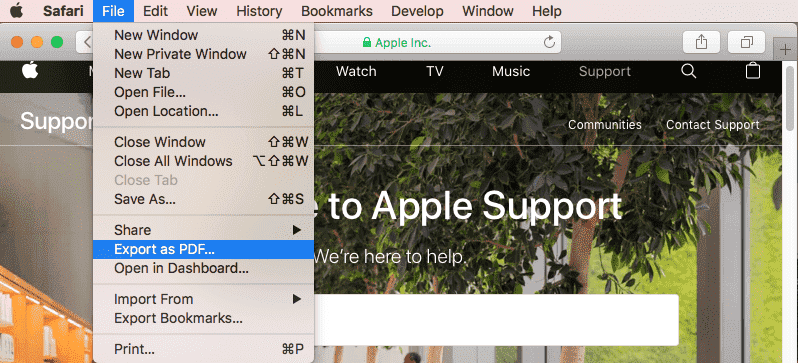Choose Print… menu entry

(203, 349)
